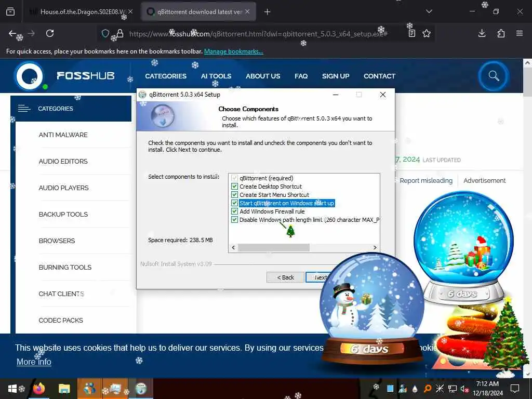
Task: Uncheck Start qBittorrent on Windows start up
Action: 234,203
